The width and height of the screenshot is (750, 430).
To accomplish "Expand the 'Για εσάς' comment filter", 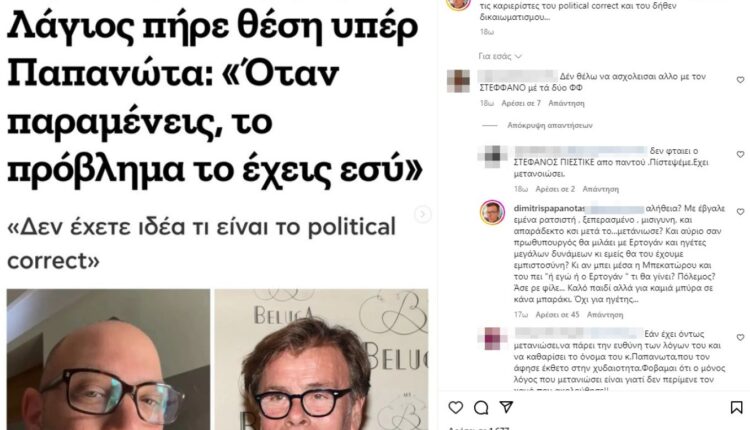I will tap(500, 56).
